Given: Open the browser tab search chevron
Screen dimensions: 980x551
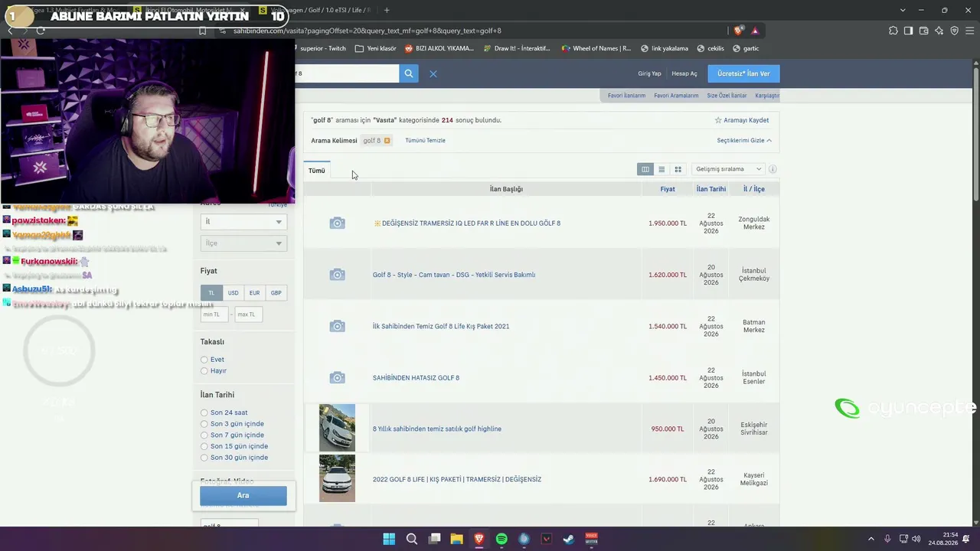Looking at the screenshot, I should tap(903, 10).
